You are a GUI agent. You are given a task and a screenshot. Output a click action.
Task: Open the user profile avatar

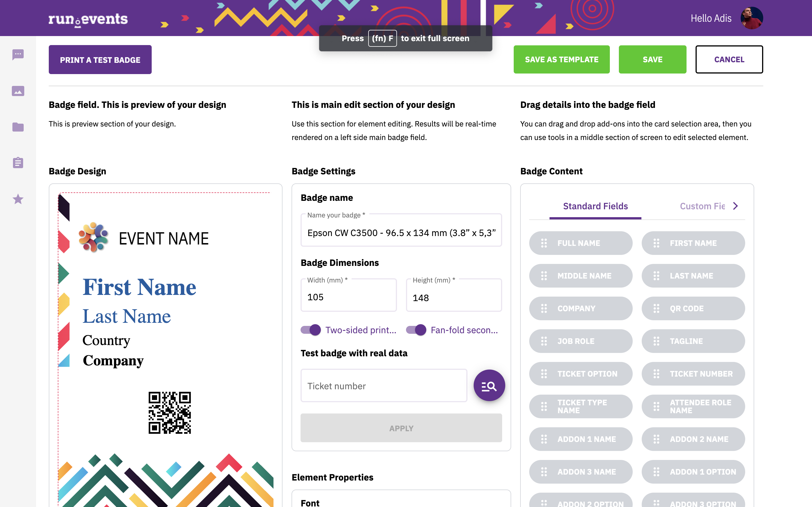pos(752,18)
